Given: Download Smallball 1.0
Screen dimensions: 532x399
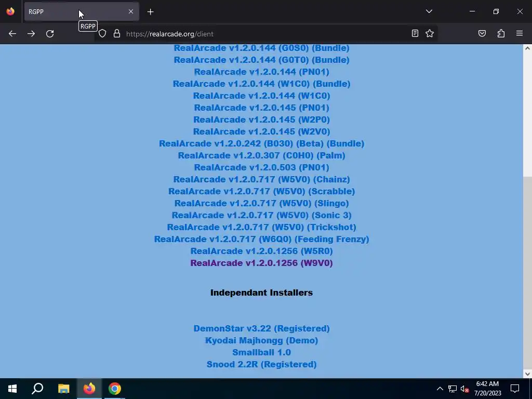Looking at the screenshot, I should coord(262,352).
